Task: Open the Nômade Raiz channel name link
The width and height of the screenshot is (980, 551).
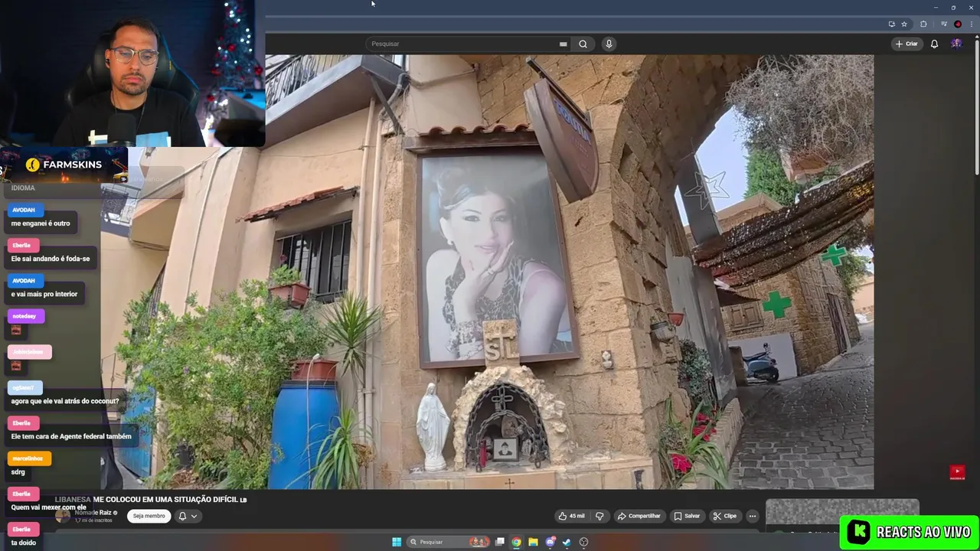Action: click(x=93, y=512)
